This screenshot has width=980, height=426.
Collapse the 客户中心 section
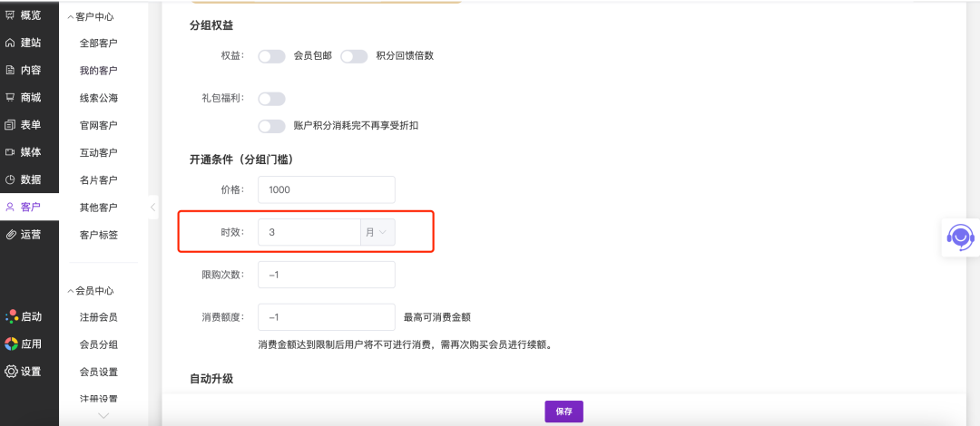click(x=91, y=16)
